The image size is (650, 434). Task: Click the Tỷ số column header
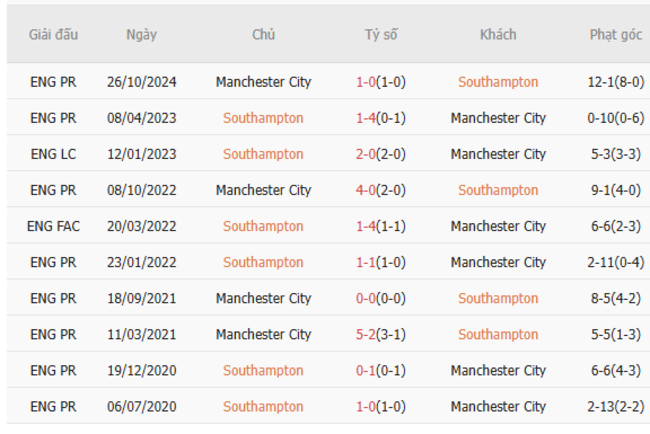tap(380, 34)
